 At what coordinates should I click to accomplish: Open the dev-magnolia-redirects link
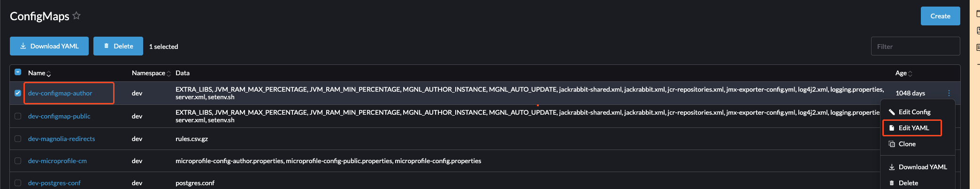61,139
